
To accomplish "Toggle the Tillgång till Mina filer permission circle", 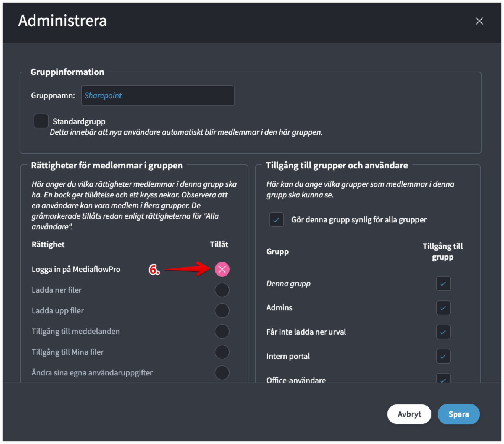I will click(222, 352).
